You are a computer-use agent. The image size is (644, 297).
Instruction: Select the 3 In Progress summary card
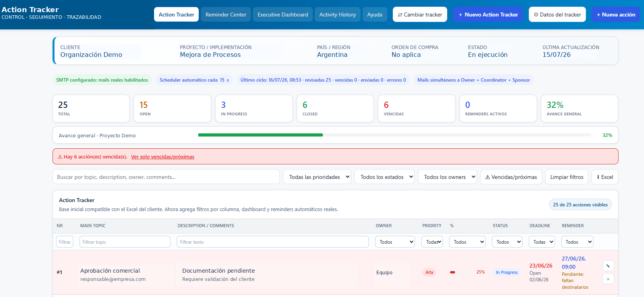pos(254,108)
